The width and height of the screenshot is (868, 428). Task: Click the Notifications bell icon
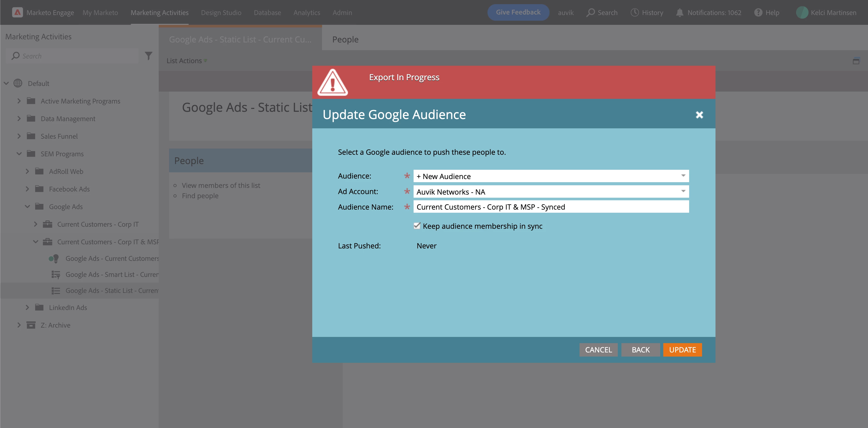click(x=680, y=12)
